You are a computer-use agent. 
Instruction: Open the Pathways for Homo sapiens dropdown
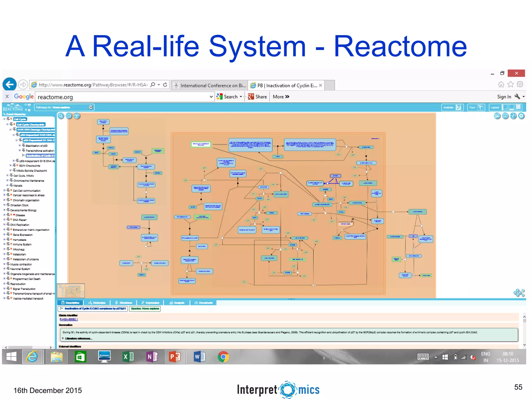[x=91, y=107]
